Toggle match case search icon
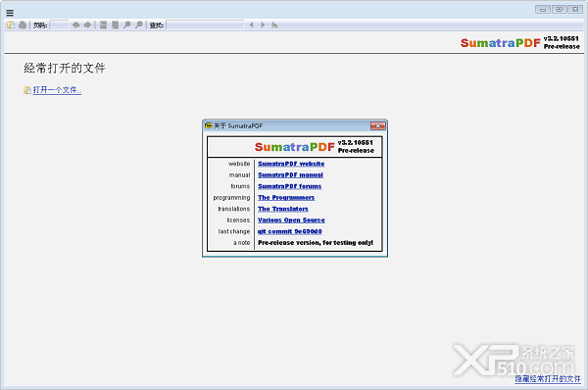This screenshot has height=390, width=588. (x=274, y=25)
